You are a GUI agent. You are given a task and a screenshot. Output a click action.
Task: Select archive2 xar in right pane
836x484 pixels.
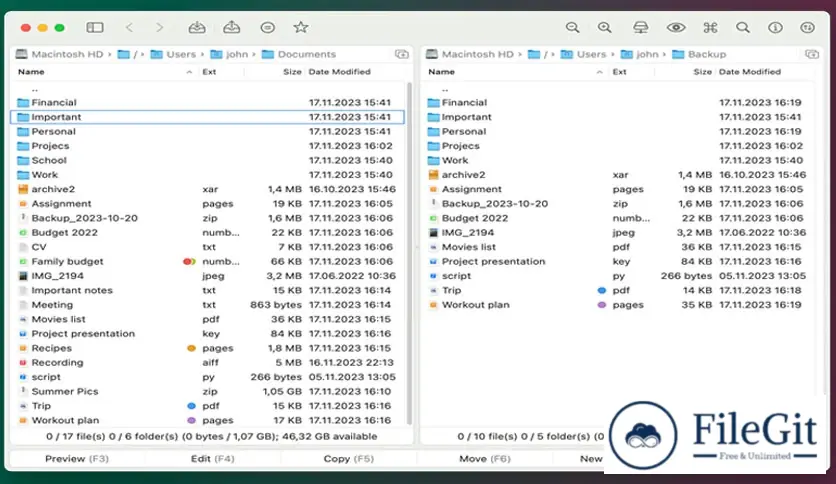(618, 174)
